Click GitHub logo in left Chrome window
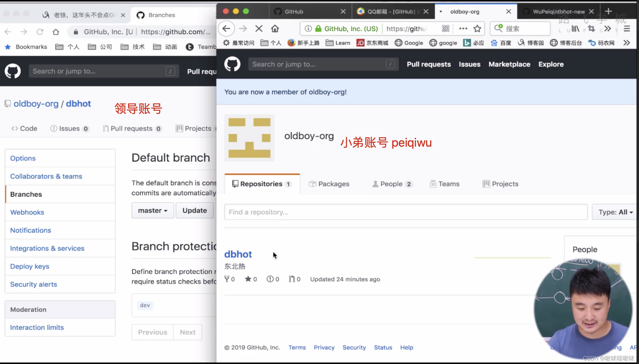Viewport: 639px width, 364px height. pyautogui.click(x=12, y=71)
